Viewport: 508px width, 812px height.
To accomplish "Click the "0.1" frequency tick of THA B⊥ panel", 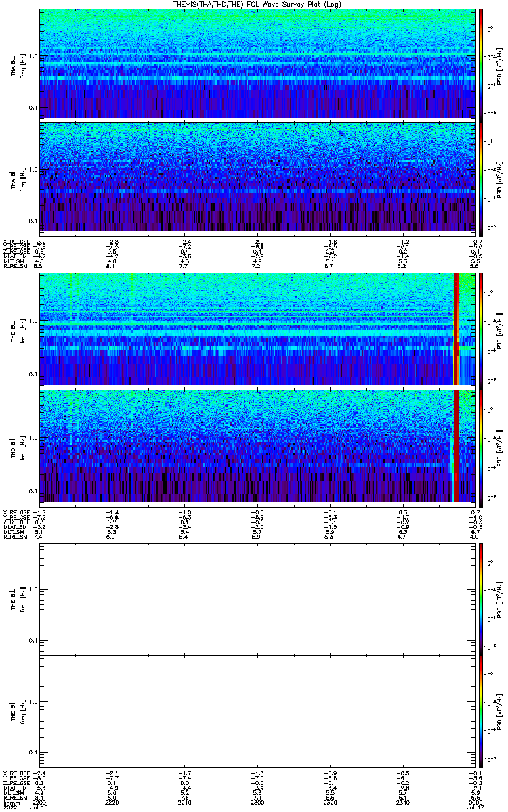I will 32,108.
